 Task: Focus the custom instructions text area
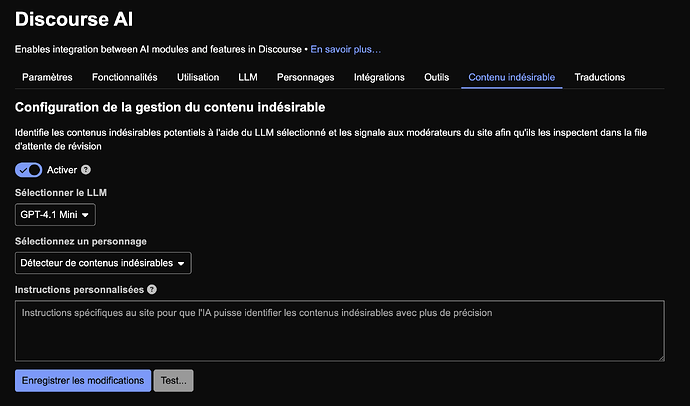pyautogui.click(x=339, y=331)
